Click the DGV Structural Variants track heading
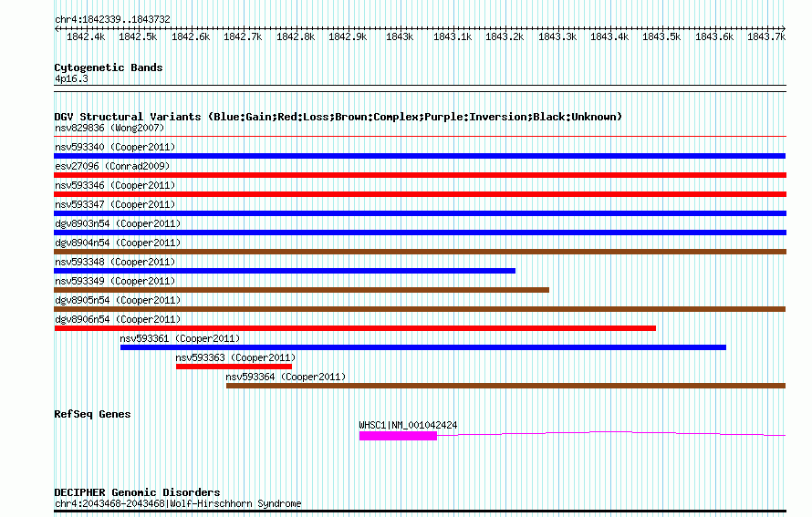This screenshot has height=517, width=812. pyautogui.click(x=338, y=117)
